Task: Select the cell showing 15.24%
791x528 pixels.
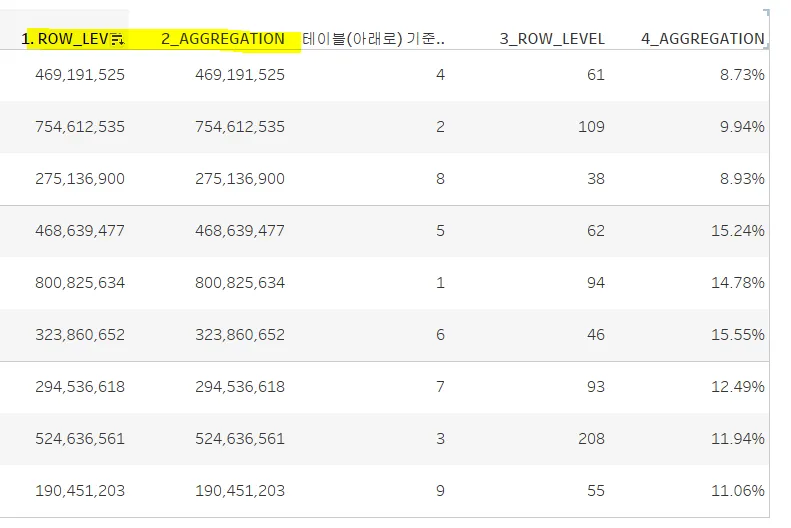Action: coord(738,230)
